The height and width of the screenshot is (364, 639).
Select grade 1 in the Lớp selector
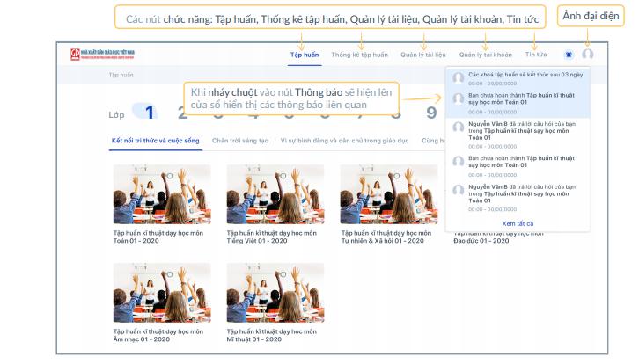[150, 113]
